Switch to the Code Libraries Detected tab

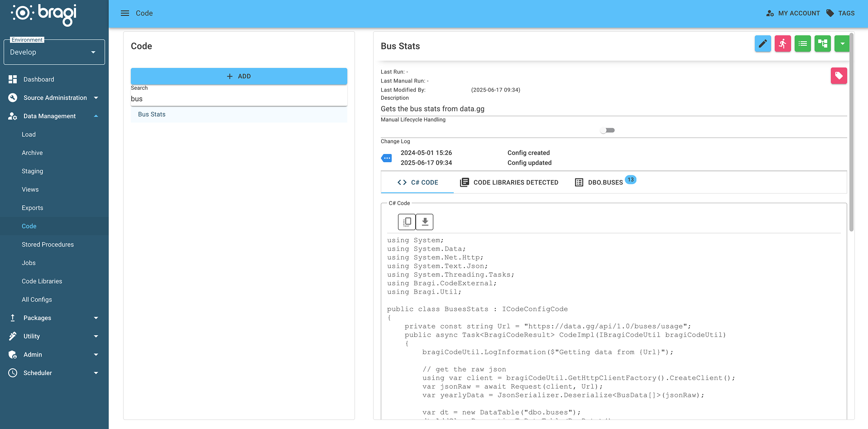click(x=508, y=182)
